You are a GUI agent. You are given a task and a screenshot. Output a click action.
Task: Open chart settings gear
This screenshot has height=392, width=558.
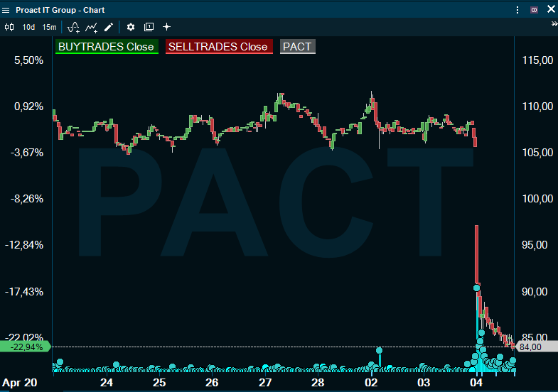(x=131, y=27)
